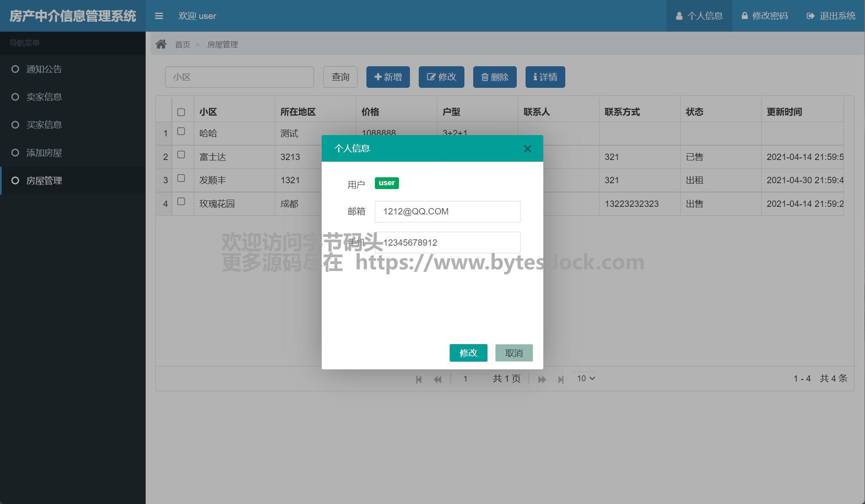Screen dimensions: 865x504
Task: Go to next page pagination icon
Action: pos(542,379)
